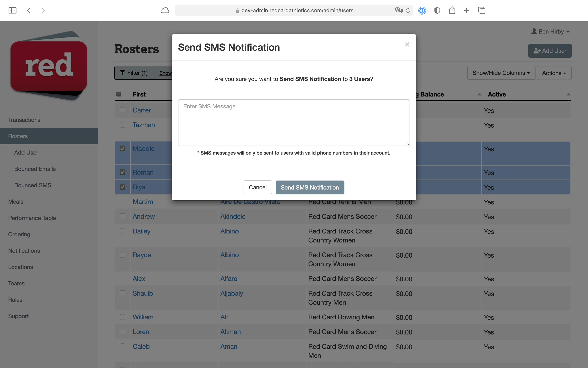Open the Share icon in toolbar

452,10
